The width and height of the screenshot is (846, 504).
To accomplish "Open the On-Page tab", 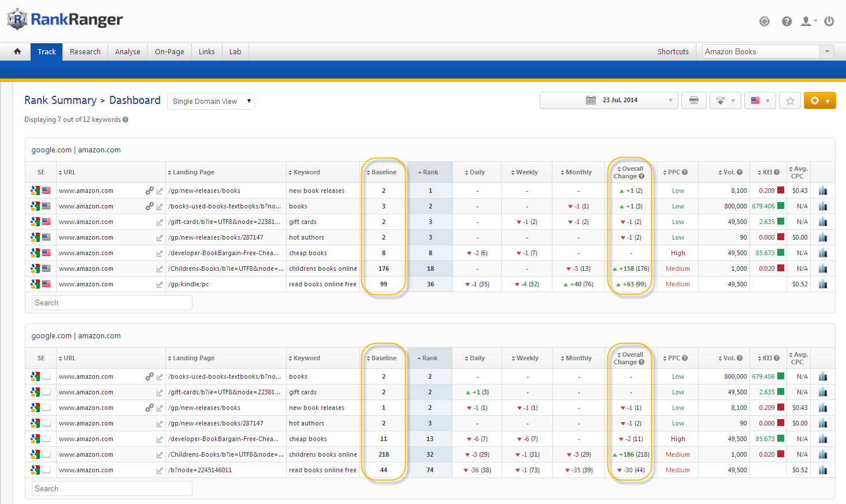I will point(169,51).
